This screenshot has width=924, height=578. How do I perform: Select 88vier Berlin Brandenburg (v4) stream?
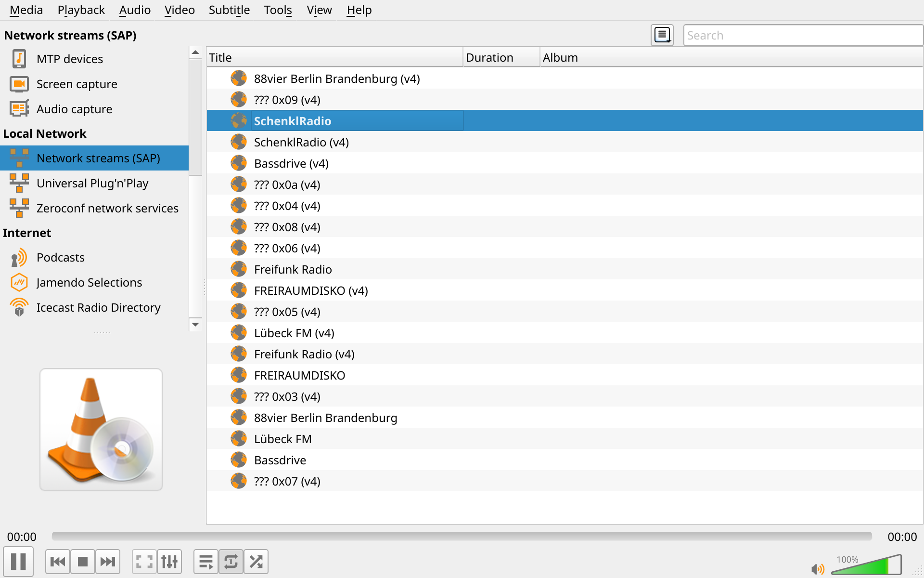click(x=565, y=78)
